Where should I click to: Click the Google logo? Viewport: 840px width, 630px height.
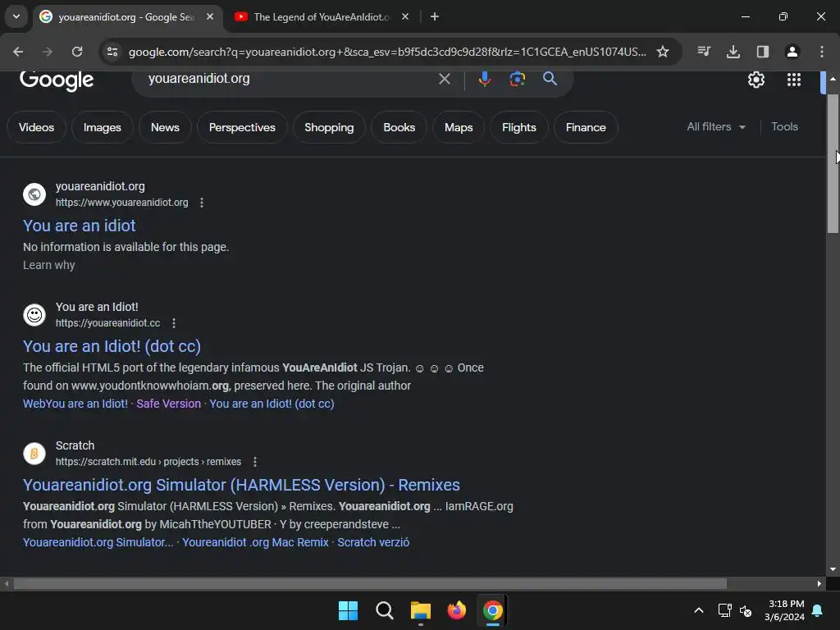tap(57, 80)
